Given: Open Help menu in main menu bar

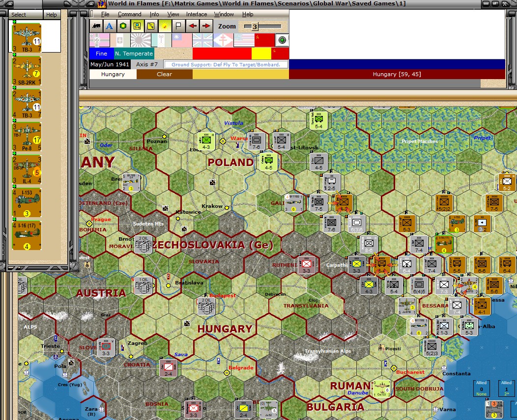Looking at the screenshot, I should pos(248,14).
